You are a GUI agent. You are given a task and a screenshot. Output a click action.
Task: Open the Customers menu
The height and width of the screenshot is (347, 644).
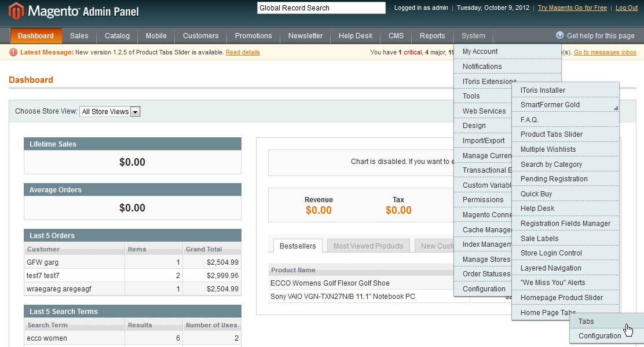pyautogui.click(x=201, y=36)
